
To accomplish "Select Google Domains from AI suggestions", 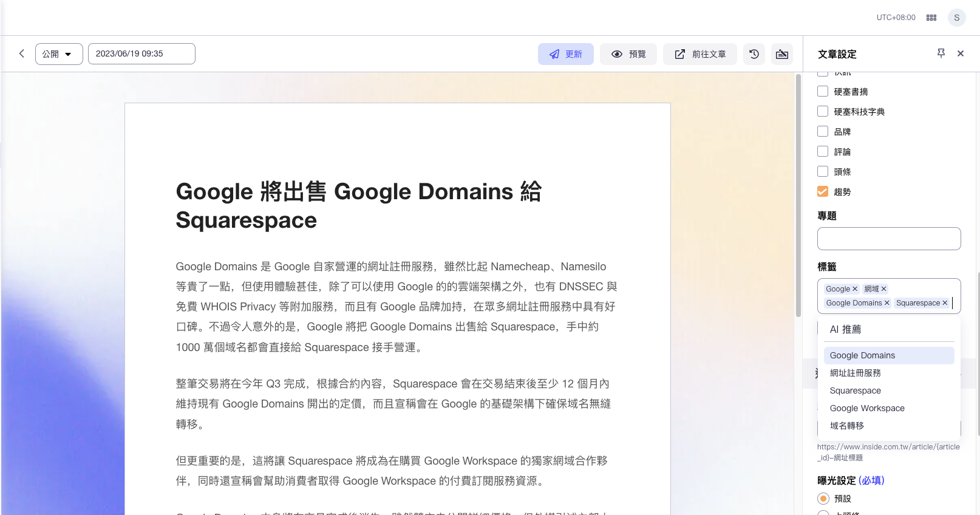I will click(889, 355).
